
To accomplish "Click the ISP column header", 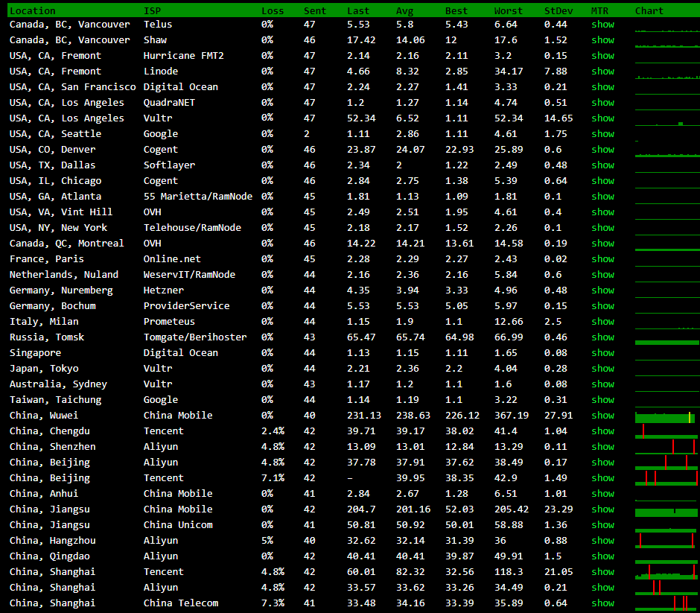I will [x=152, y=10].
